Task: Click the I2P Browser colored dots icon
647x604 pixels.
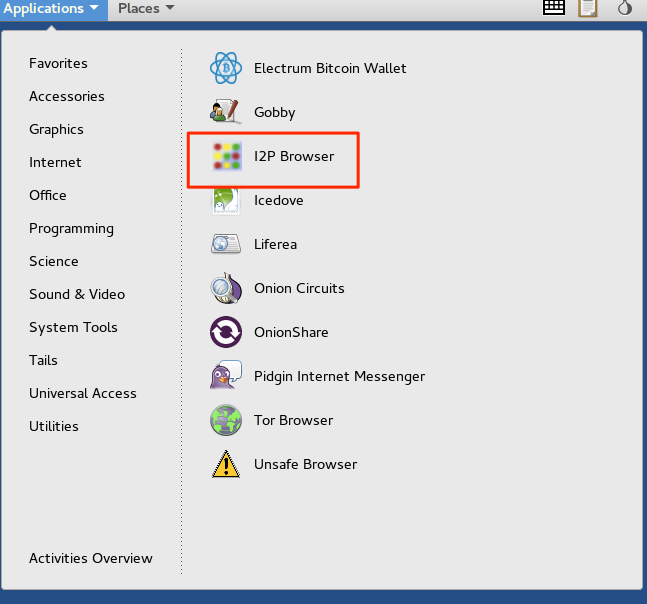Action: 226,156
